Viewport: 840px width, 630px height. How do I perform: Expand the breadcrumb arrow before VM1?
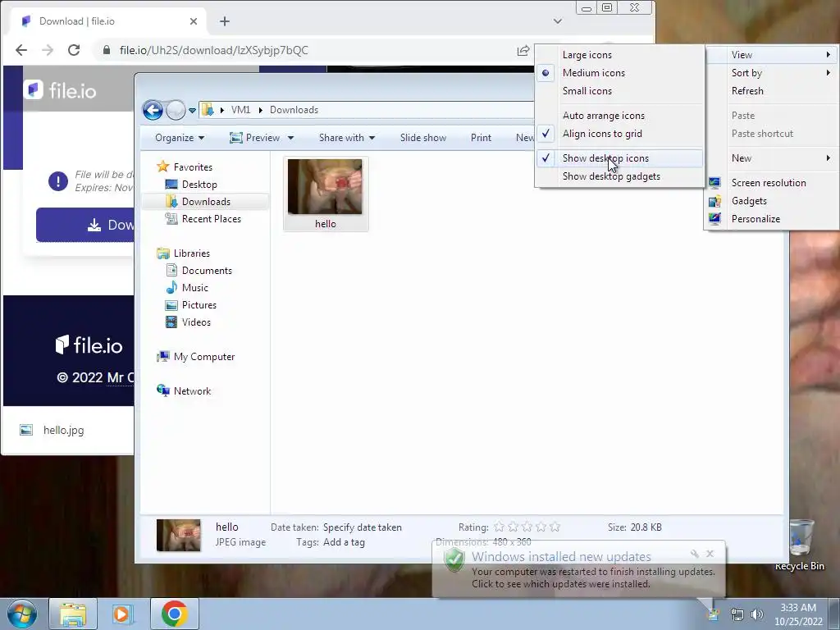tap(221, 110)
